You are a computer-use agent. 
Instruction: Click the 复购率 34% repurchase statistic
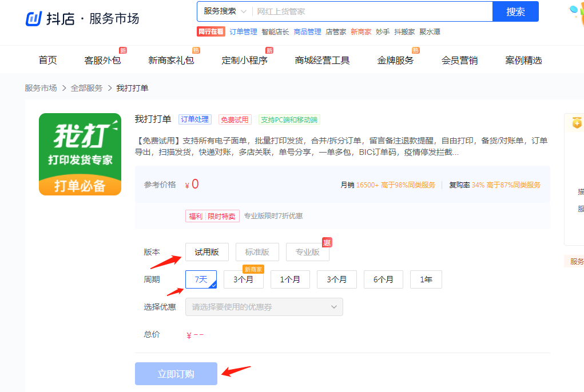pos(495,185)
